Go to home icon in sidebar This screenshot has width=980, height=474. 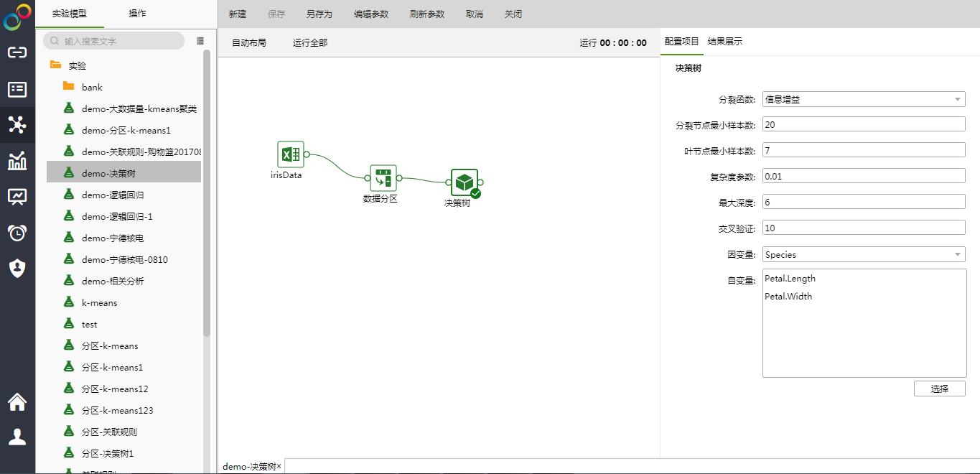point(17,402)
